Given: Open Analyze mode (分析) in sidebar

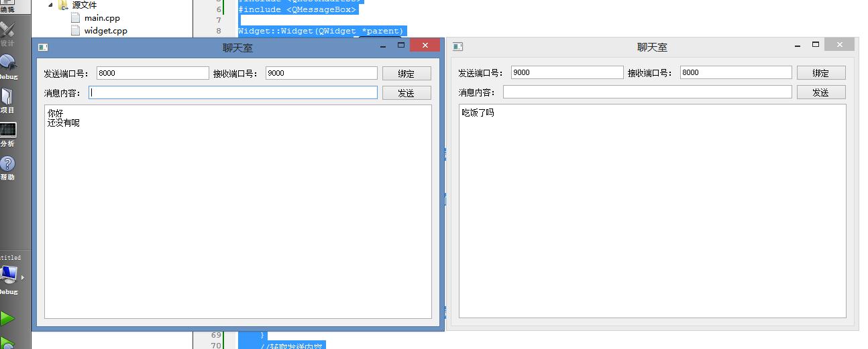Looking at the screenshot, I should point(8,134).
